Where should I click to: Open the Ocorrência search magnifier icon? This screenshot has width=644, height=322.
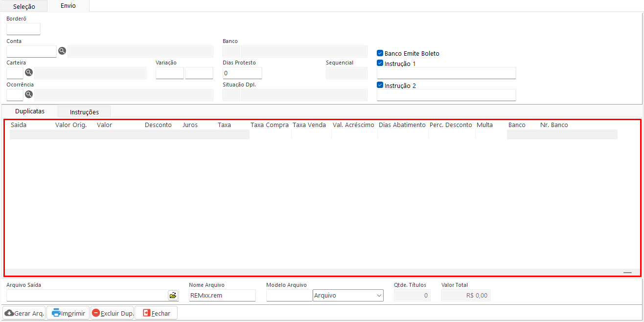[x=29, y=94]
